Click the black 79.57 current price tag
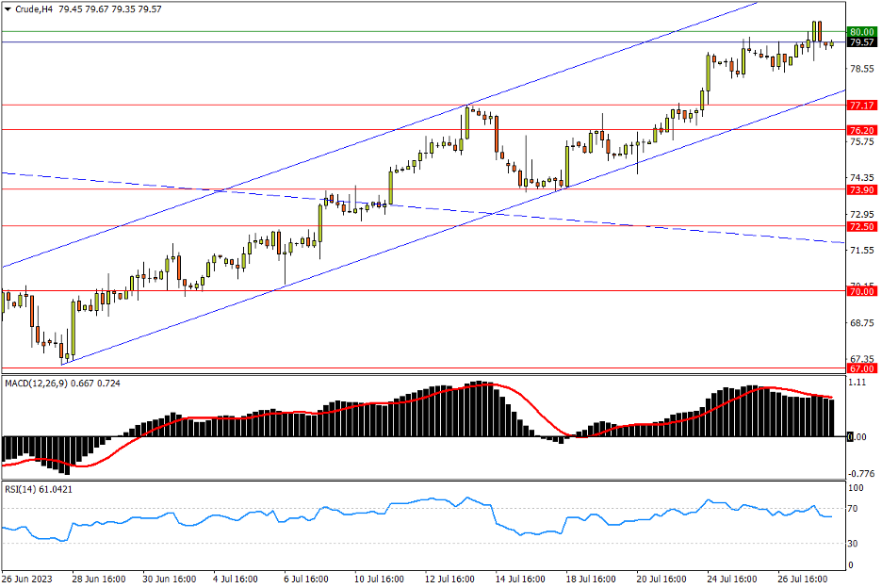The height and width of the screenshot is (588, 882). (x=862, y=42)
